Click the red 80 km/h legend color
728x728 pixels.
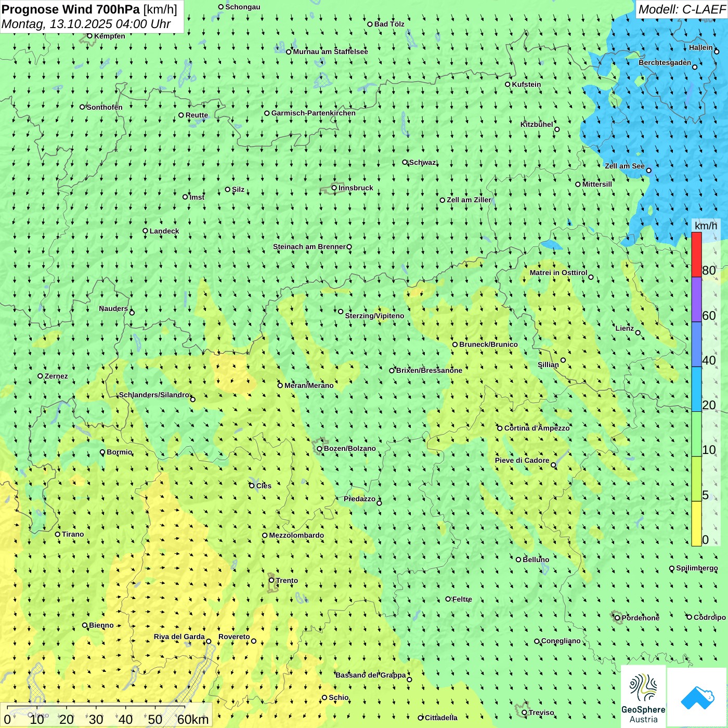pos(696,254)
